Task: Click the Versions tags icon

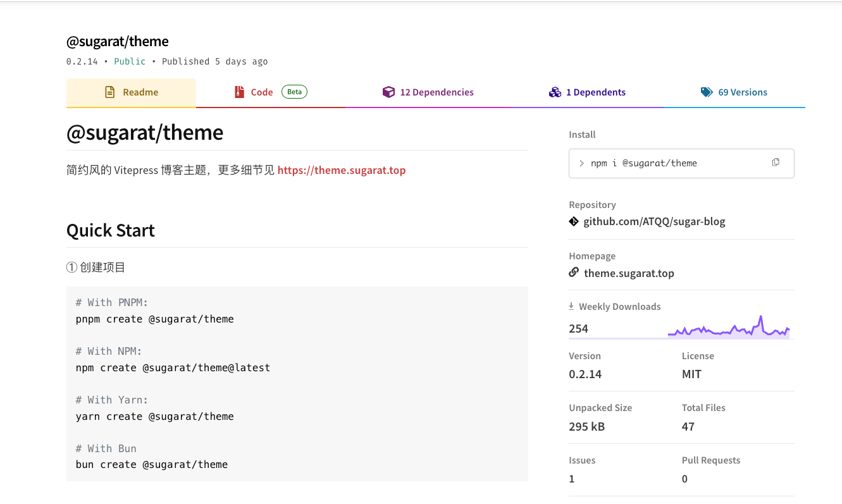Action: tap(707, 92)
